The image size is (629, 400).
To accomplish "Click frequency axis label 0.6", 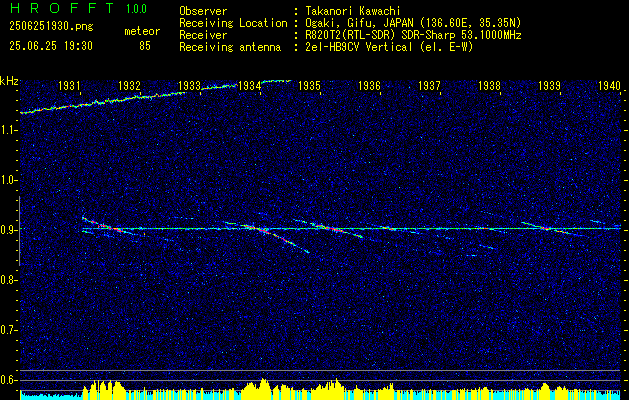I will tap(9, 380).
